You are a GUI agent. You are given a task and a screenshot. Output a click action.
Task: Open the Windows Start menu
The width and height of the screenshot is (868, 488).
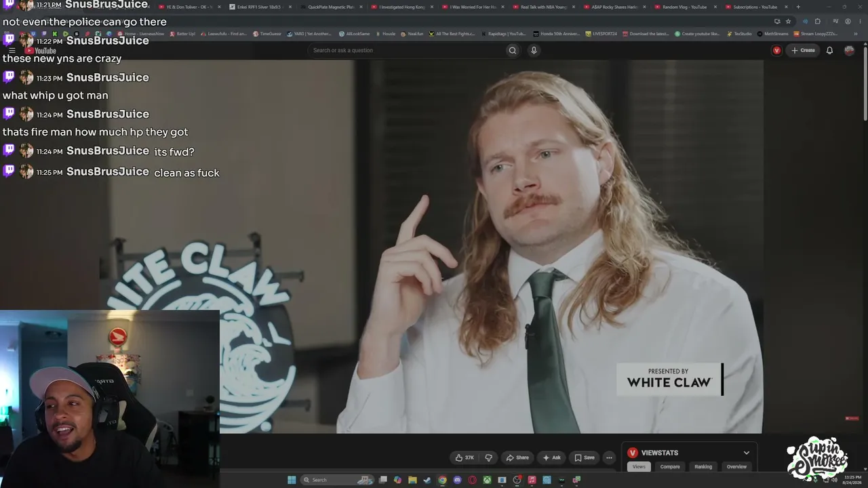[292, 480]
